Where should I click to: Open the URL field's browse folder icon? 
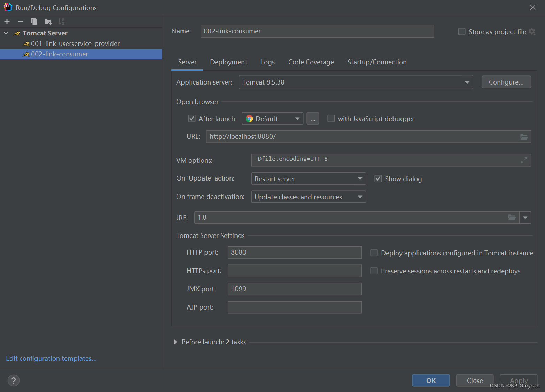click(x=524, y=137)
